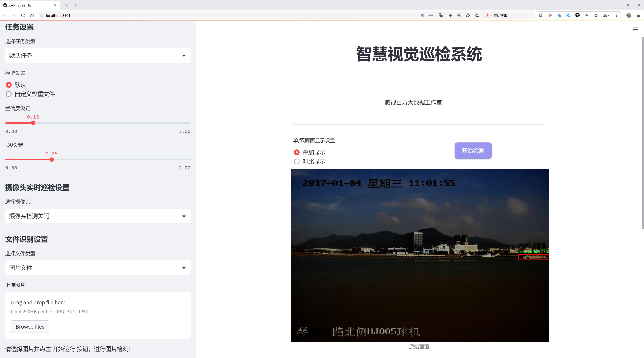Screen dimensions: 644x358
Task: Click the translate page icon in address bar
Action: click(441, 16)
